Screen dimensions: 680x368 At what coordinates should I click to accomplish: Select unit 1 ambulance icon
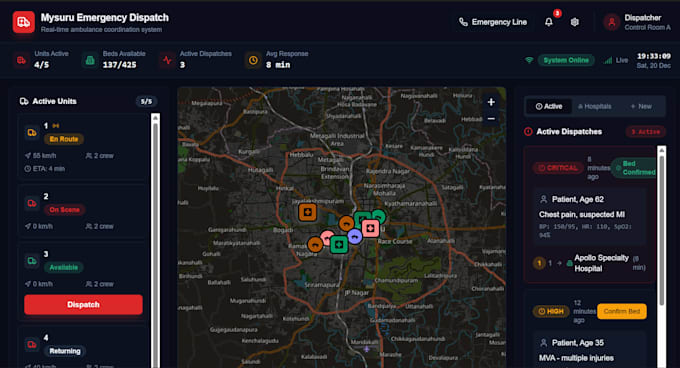tap(32, 133)
